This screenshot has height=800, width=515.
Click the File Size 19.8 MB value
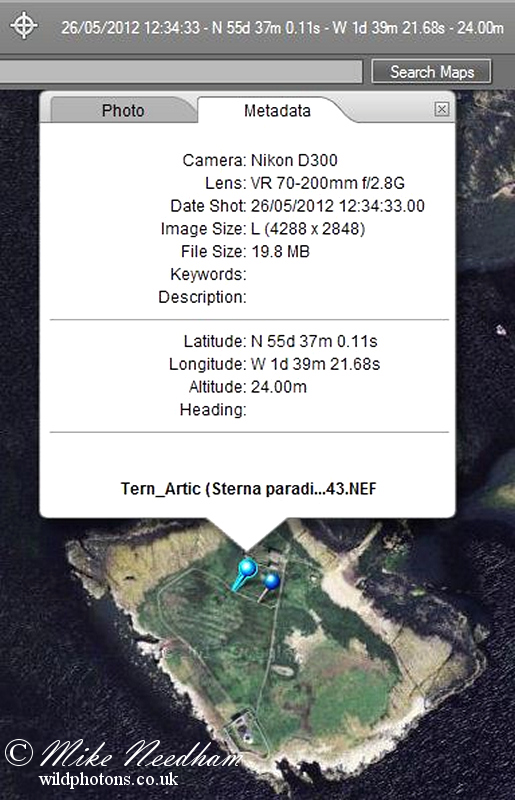click(280, 252)
